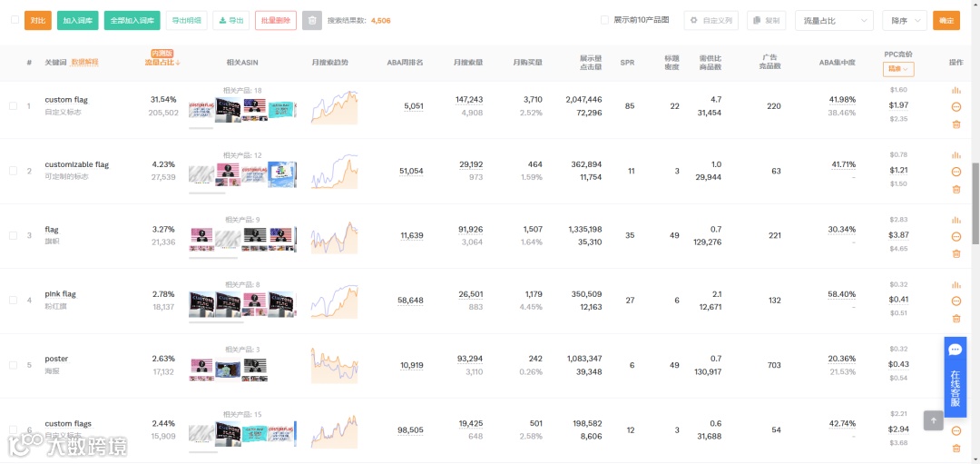The width and height of the screenshot is (980, 464).
Task: Delete the custom flag keyword row
Action: pyautogui.click(x=955, y=124)
